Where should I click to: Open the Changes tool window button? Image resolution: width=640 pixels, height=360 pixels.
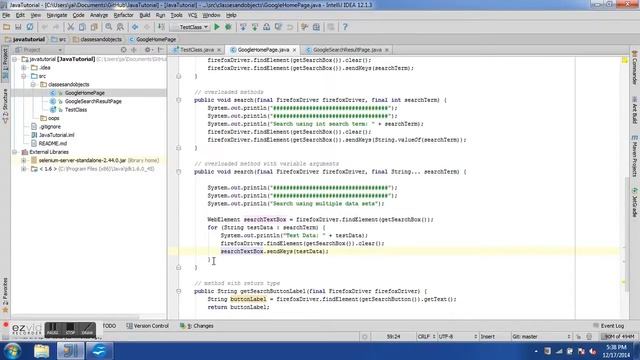pyautogui.click(x=197, y=326)
